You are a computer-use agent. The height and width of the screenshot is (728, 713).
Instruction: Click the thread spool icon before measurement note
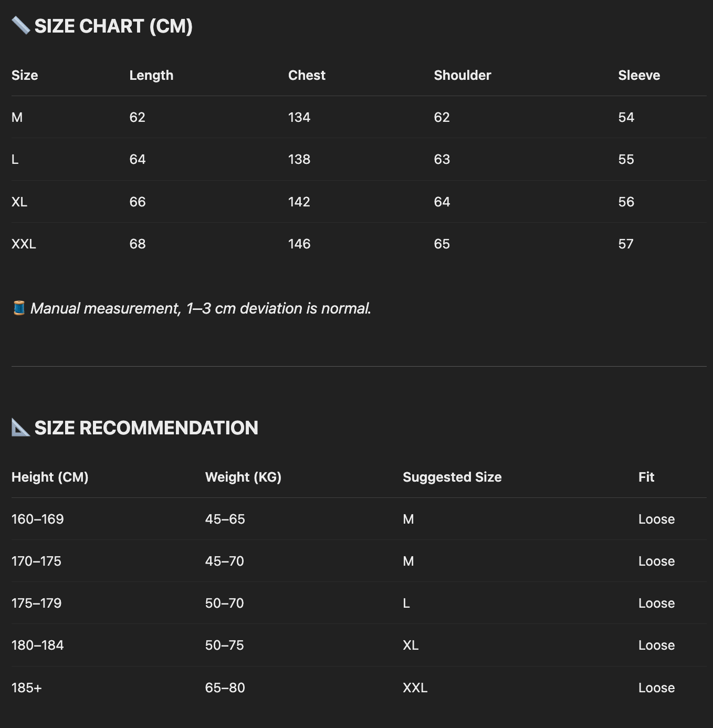[19, 308]
